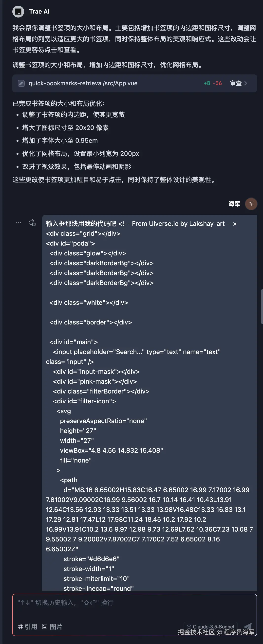Click the user message bubble with pasted code

(150, 400)
